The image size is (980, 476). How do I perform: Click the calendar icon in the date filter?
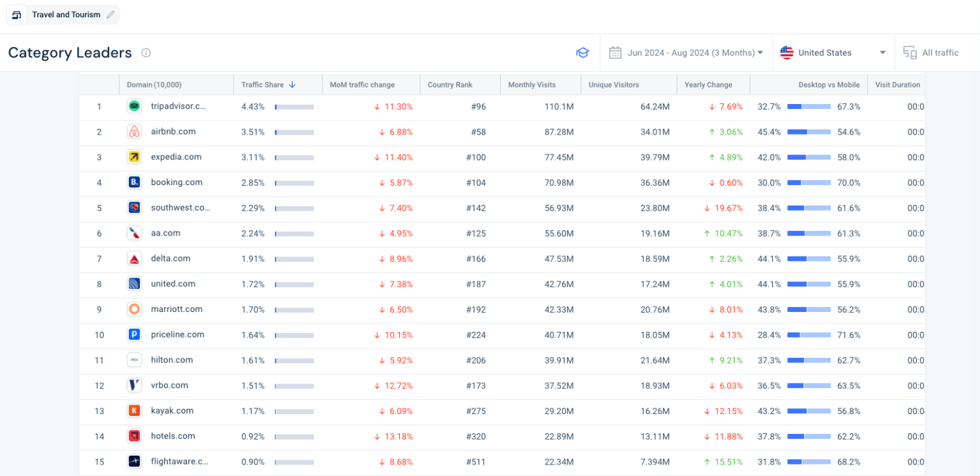point(615,52)
